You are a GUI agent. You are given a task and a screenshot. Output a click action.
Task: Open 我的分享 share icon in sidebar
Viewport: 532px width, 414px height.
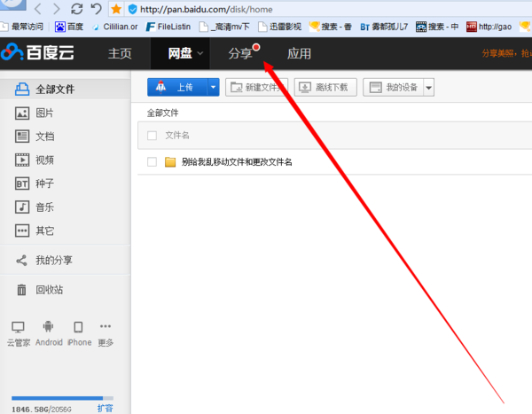pos(21,261)
